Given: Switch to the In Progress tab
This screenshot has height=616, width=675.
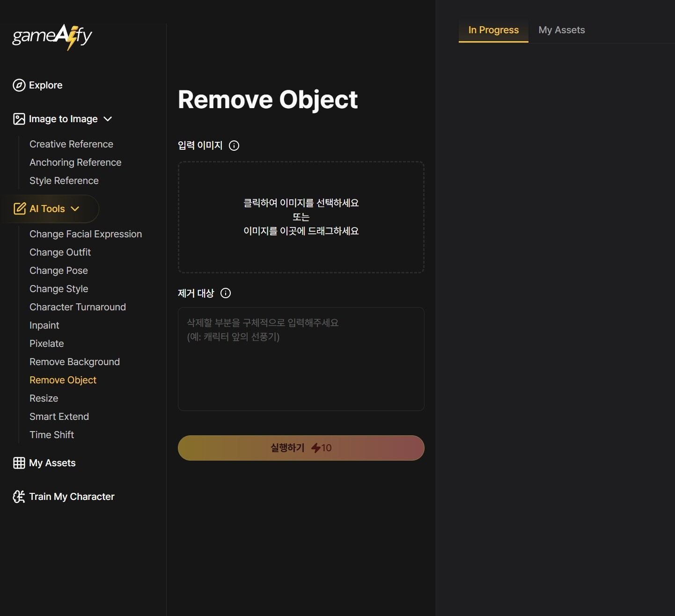Looking at the screenshot, I should tap(493, 30).
